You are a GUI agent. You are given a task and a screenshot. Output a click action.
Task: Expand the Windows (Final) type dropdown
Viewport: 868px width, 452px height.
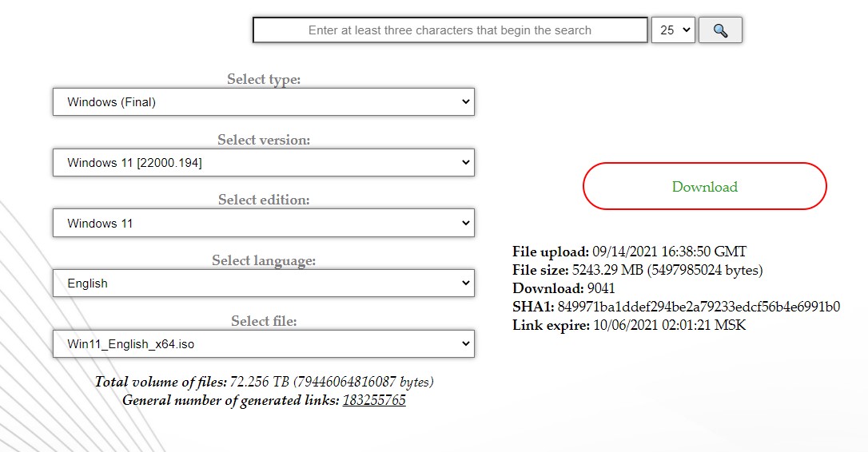pyautogui.click(x=264, y=102)
